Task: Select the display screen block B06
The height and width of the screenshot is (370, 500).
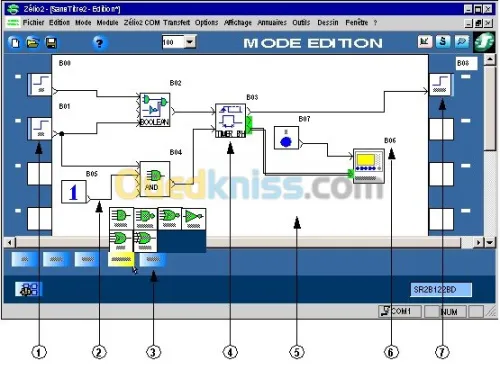Action: [x=368, y=166]
